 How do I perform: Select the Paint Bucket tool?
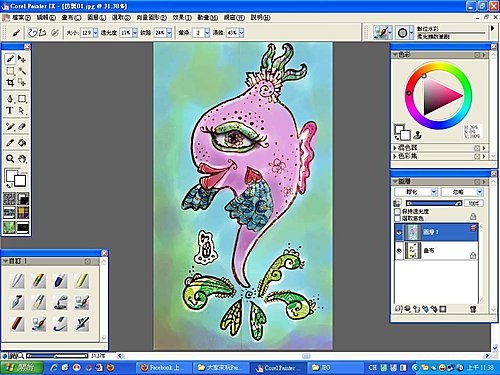[22, 143]
